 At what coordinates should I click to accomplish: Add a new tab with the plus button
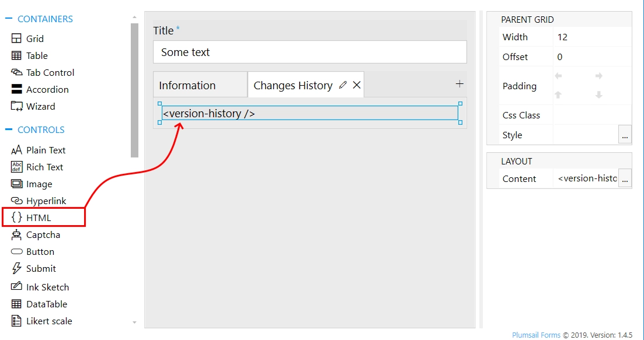pos(459,84)
